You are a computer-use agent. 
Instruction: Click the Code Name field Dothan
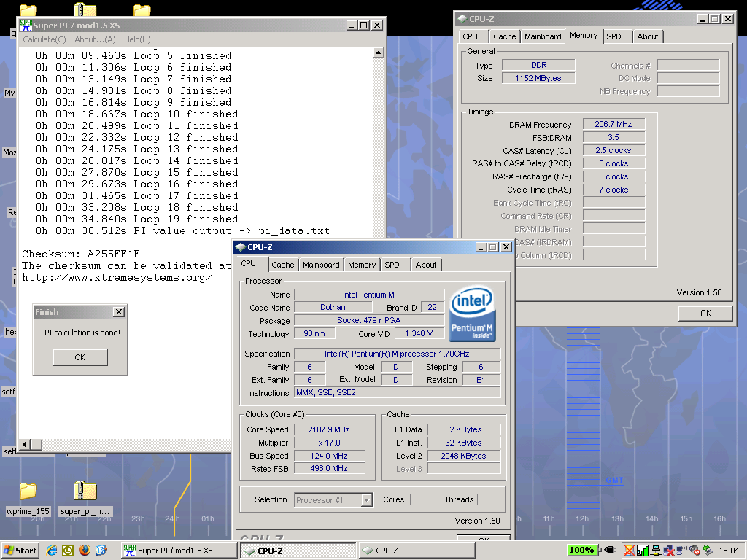point(333,307)
